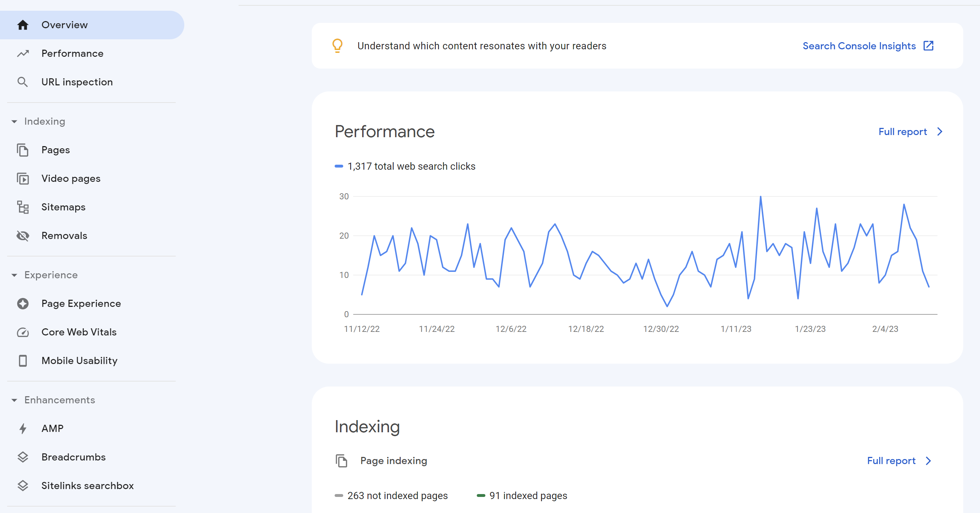Open the Sitelinks searchbox report

(x=92, y=485)
